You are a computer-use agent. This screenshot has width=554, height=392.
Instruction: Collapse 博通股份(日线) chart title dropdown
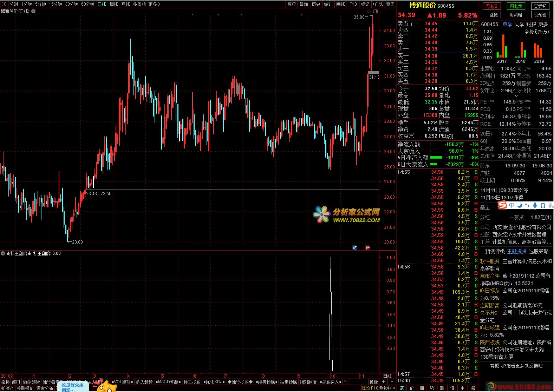point(33,11)
